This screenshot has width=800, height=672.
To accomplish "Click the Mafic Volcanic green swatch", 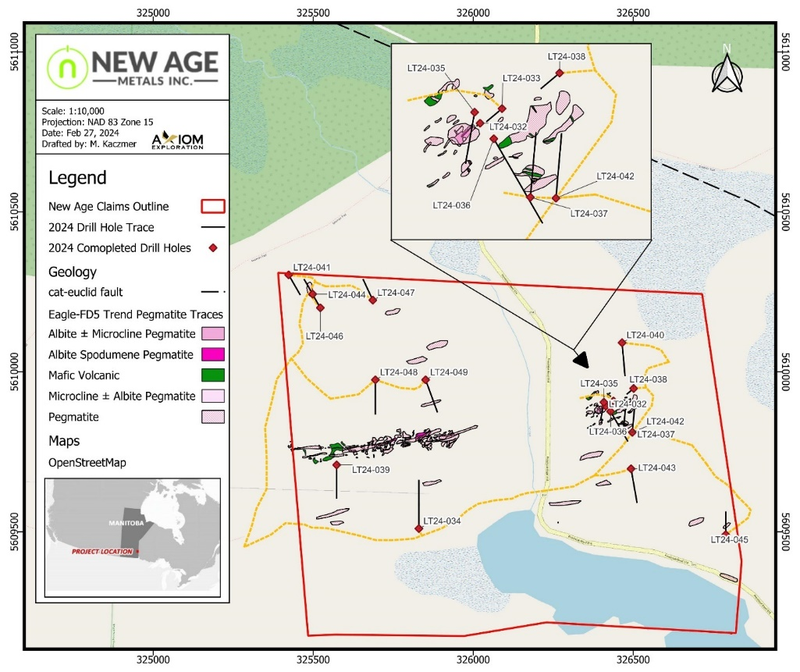I will tap(213, 375).
